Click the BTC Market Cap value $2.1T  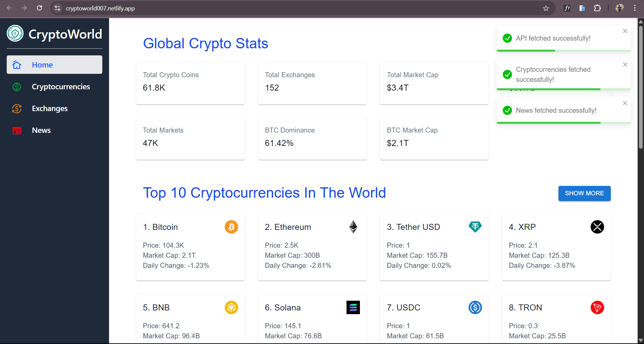pos(398,143)
